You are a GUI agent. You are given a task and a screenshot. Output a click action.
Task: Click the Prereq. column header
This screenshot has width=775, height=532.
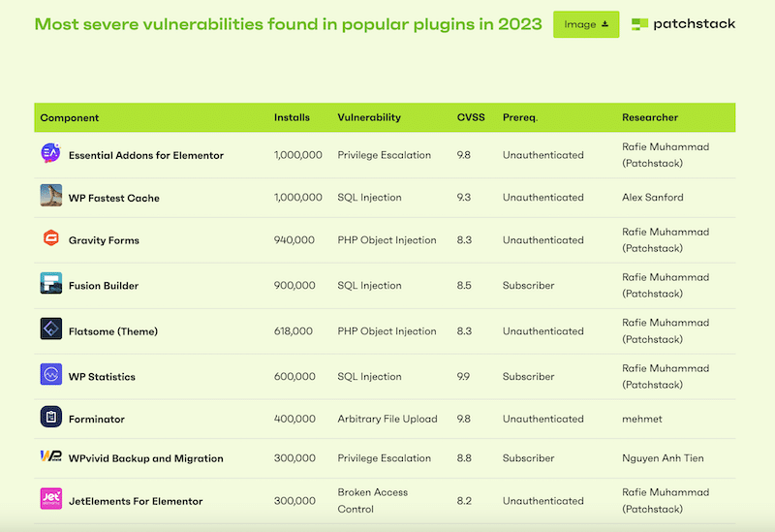(520, 117)
